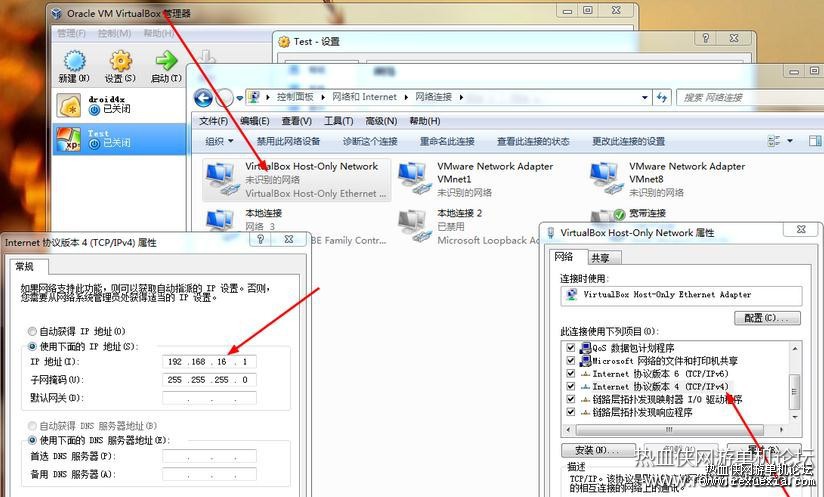Click vertical scrollbar down arrow in items list
This screenshot has width=824, height=497.
point(795,418)
